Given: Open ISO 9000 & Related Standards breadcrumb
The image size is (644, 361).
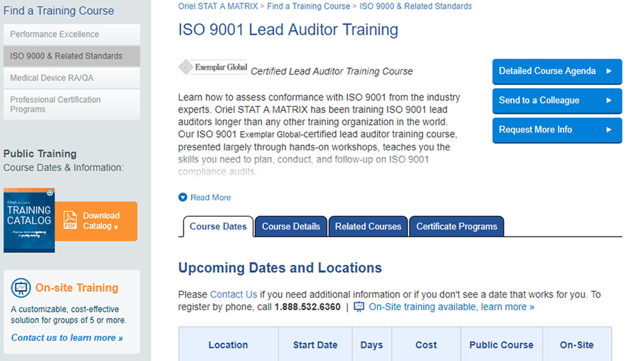Looking at the screenshot, I should (416, 6).
